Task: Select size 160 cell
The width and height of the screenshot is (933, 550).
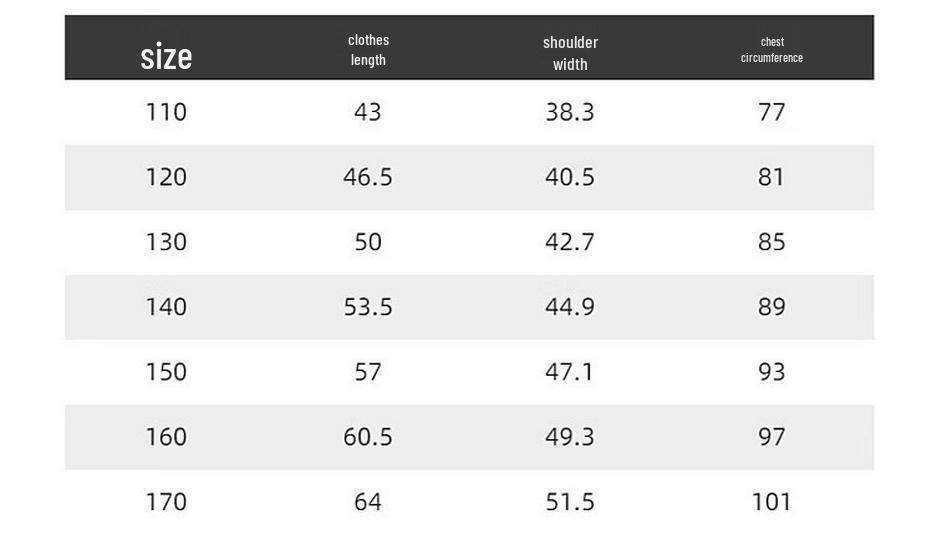Action: (x=166, y=436)
